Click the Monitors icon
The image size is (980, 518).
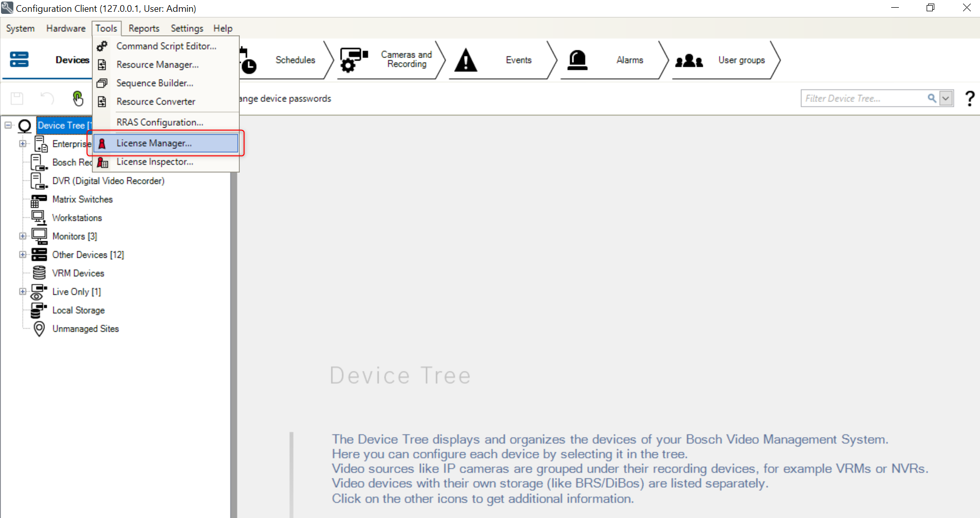tap(39, 236)
